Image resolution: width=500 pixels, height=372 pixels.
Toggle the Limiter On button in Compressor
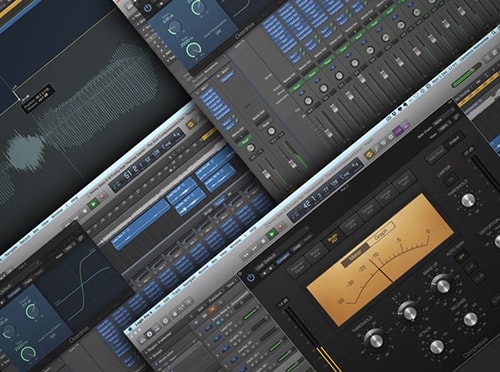coord(450,180)
